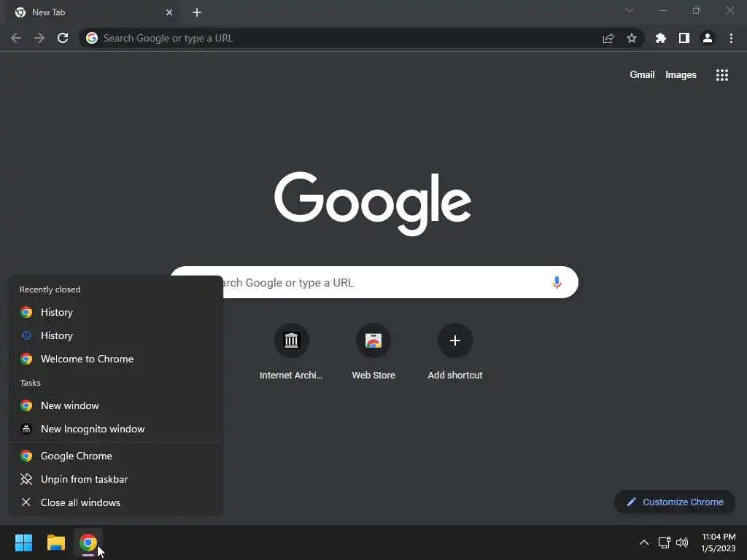The image size is (747, 560).
Task: Show hidden system tray icons
Action: (643, 542)
